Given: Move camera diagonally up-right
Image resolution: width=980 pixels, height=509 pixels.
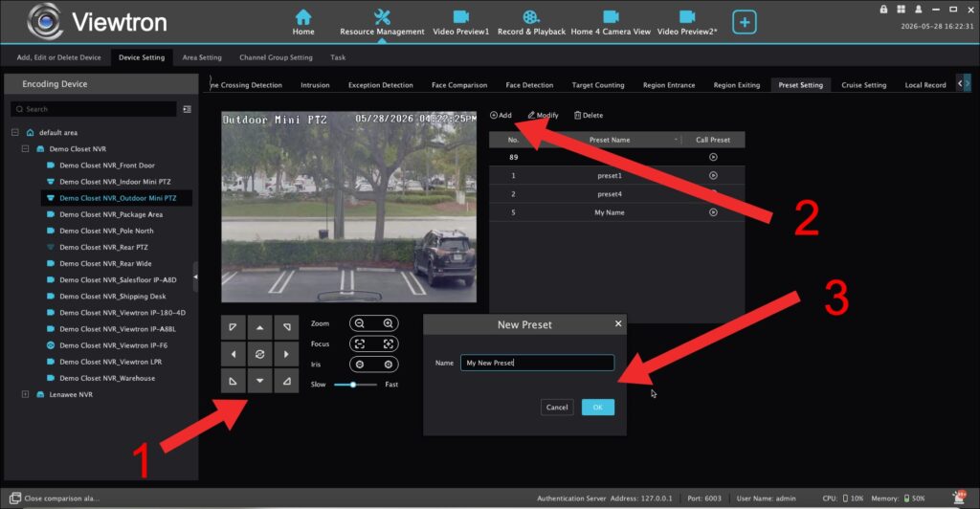Looking at the screenshot, I should pyautogui.click(x=286, y=327).
